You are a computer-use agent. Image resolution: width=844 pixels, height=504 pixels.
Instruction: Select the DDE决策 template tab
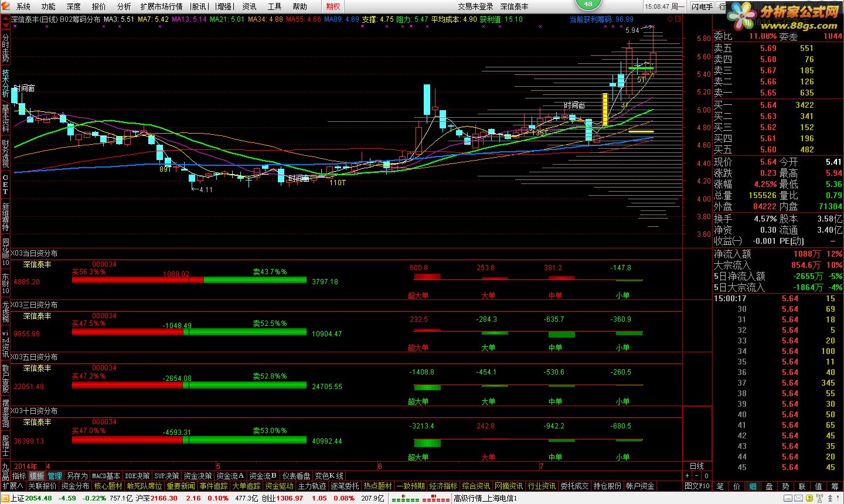(137, 476)
